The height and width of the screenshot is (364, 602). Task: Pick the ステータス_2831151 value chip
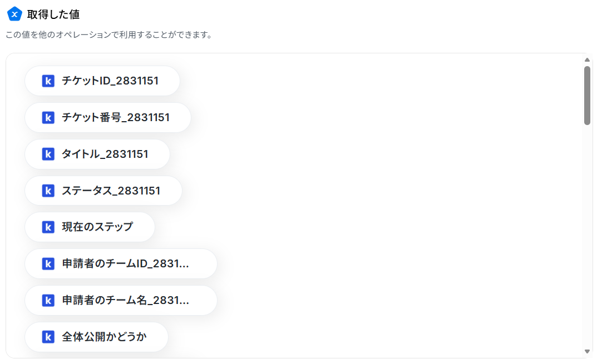103,191
